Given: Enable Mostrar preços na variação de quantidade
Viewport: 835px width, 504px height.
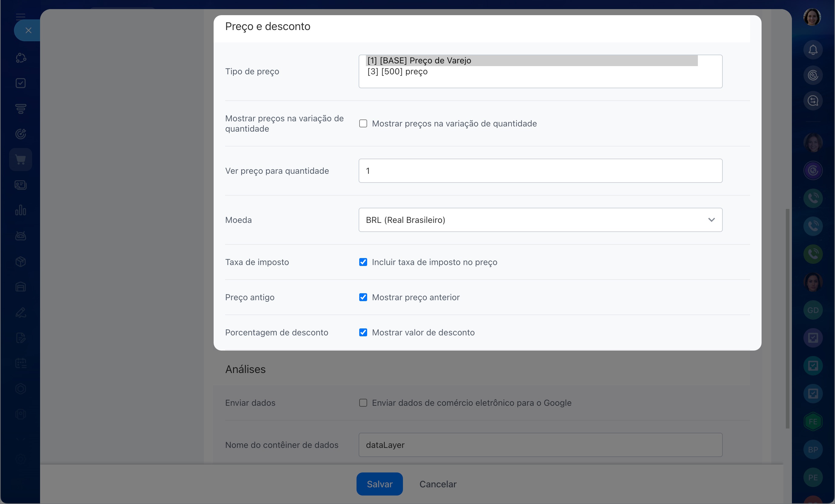Looking at the screenshot, I should pos(363,124).
